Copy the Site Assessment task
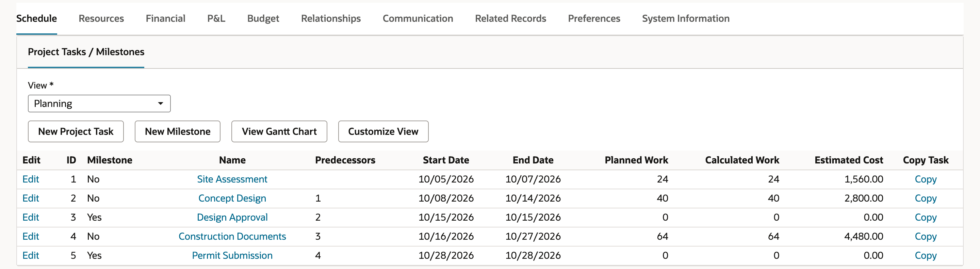980x269 pixels. [x=926, y=179]
